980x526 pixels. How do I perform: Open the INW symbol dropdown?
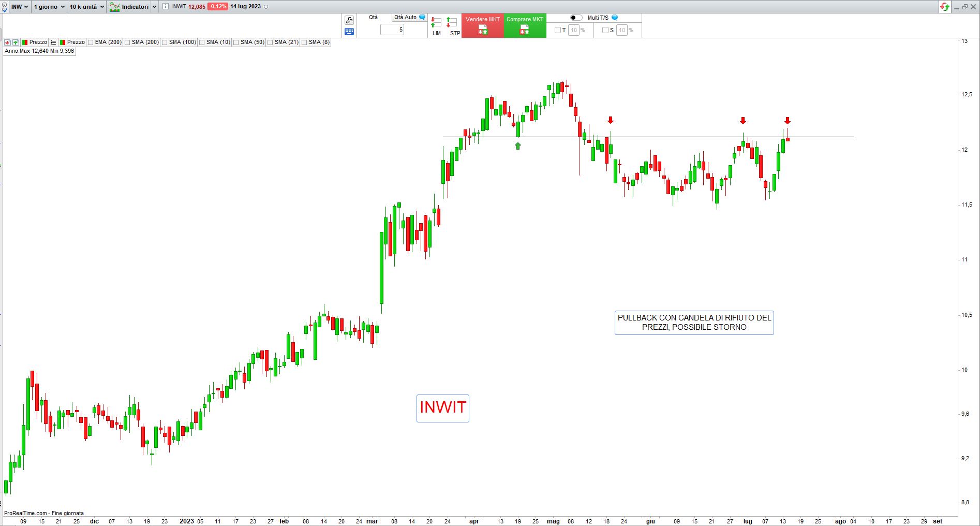[20, 7]
